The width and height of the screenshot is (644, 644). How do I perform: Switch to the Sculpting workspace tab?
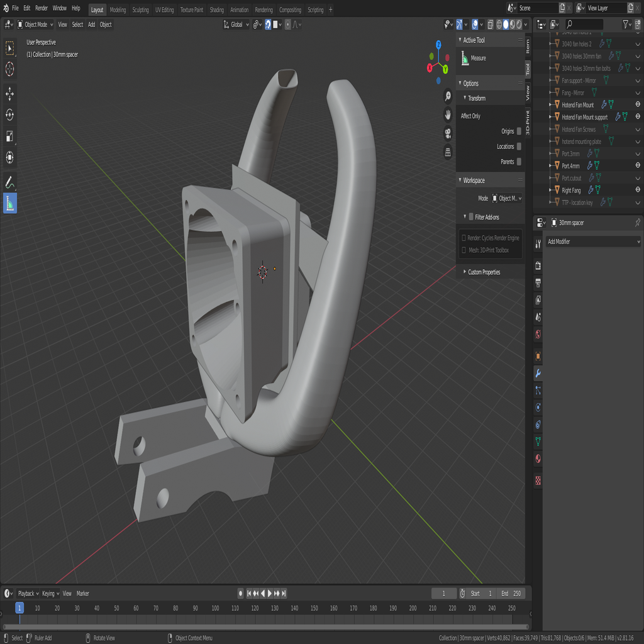pos(140,9)
